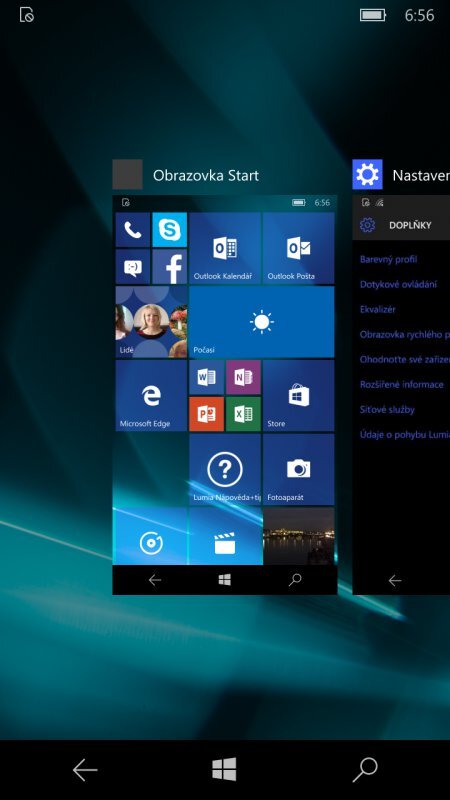Tap back arrow inside Settings preview card
Image resolution: width=450 pixels, height=800 pixels.
pos(395,580)
